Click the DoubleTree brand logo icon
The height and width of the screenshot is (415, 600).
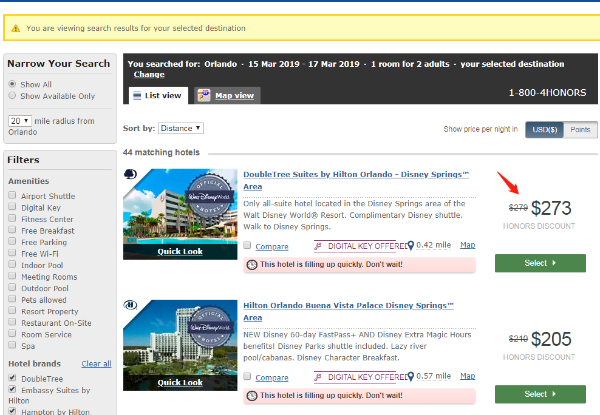(x=130, y=174)
